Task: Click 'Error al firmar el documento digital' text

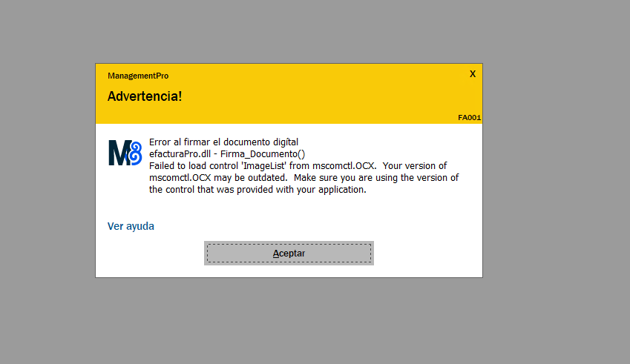Action: pyautogui.click(x=223, y=142)
